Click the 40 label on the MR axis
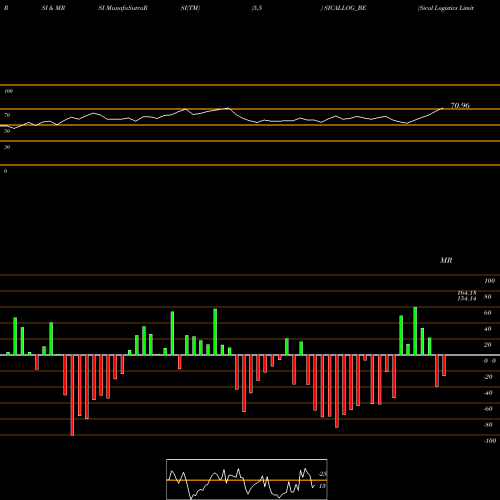The width and height of the screenshot is (500, 500). 488,329
